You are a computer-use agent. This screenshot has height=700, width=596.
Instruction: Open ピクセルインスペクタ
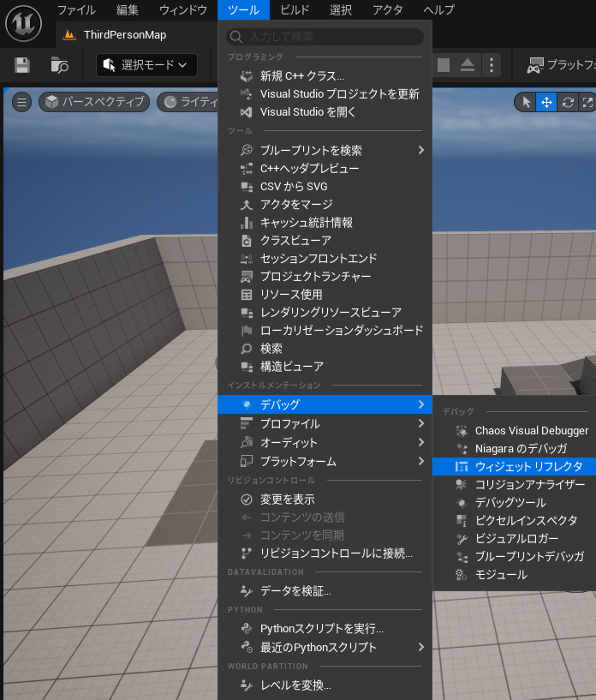tap(515, 521)
